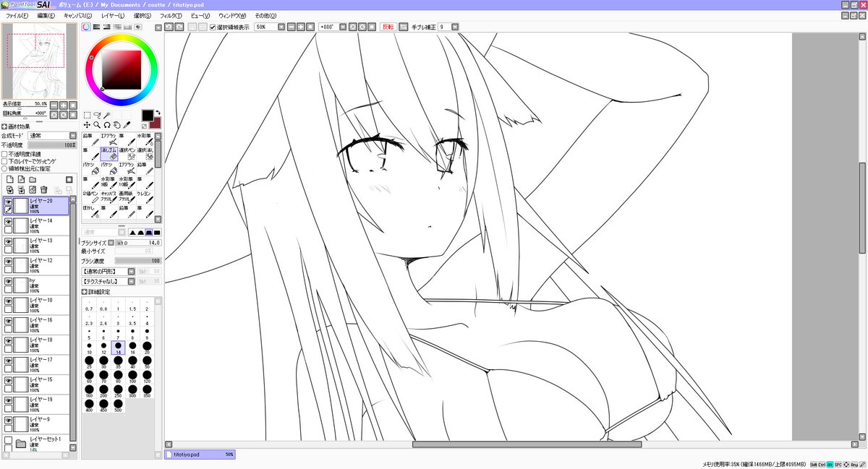Select the hand pan tool
The height and width of the screenshot is (469, 868).
point(116,124)
